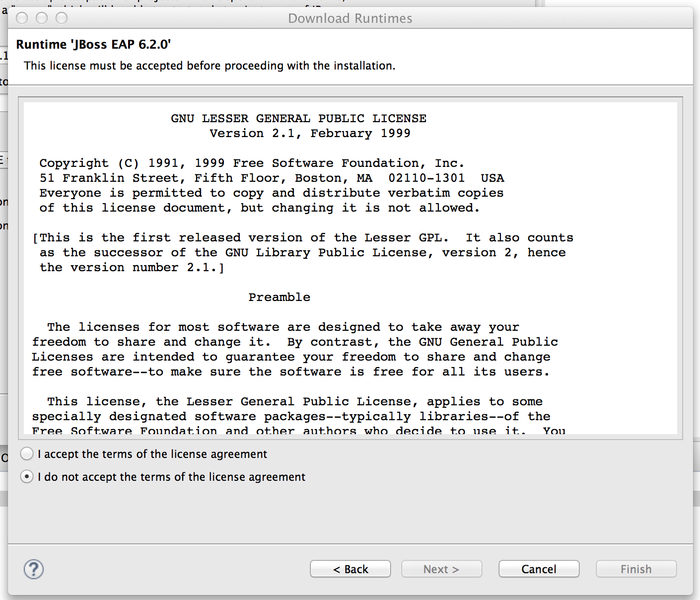Click the 'The licenses for most software' line
This screenshot has width=700, height=600.
283,327
